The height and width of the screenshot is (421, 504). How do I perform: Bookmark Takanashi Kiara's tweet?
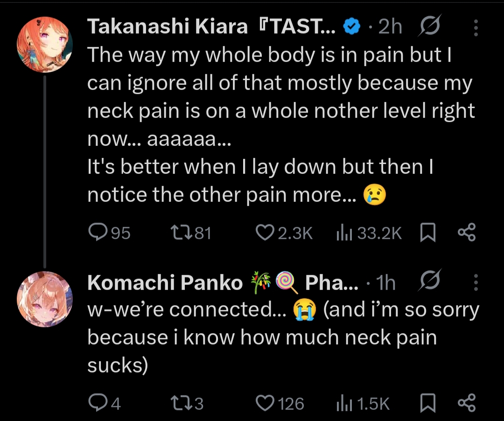pos(427,232)
